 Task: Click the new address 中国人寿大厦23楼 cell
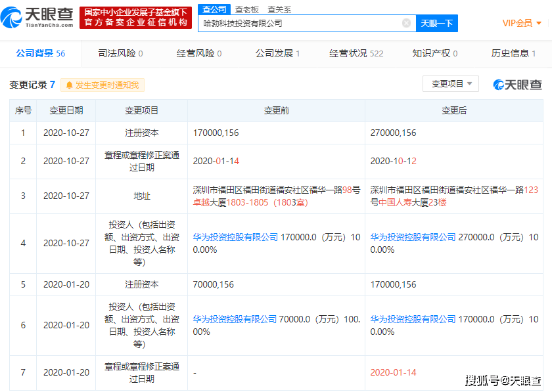[454, 196]
